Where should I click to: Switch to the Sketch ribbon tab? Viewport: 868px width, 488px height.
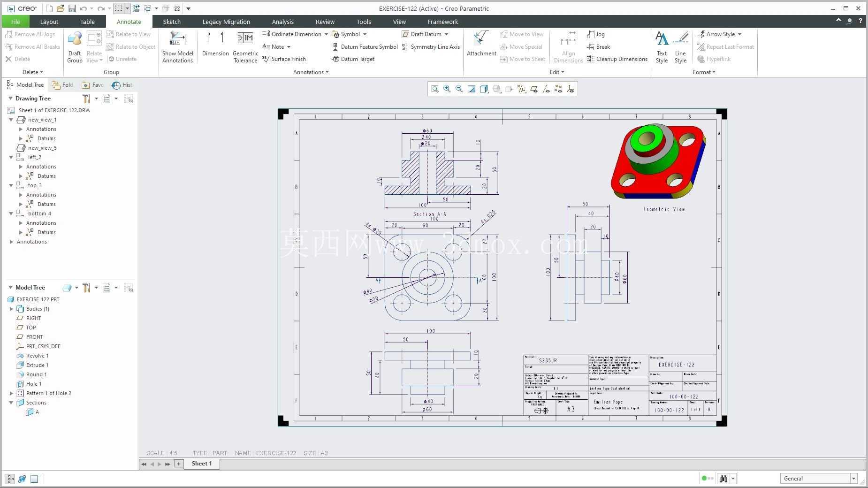tap(172, 22)
